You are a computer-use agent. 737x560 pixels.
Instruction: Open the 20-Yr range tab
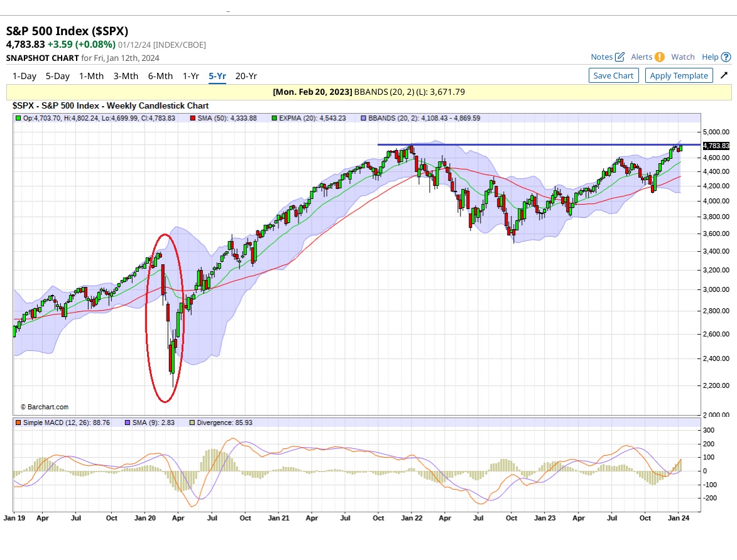click(x=246, y=75)
